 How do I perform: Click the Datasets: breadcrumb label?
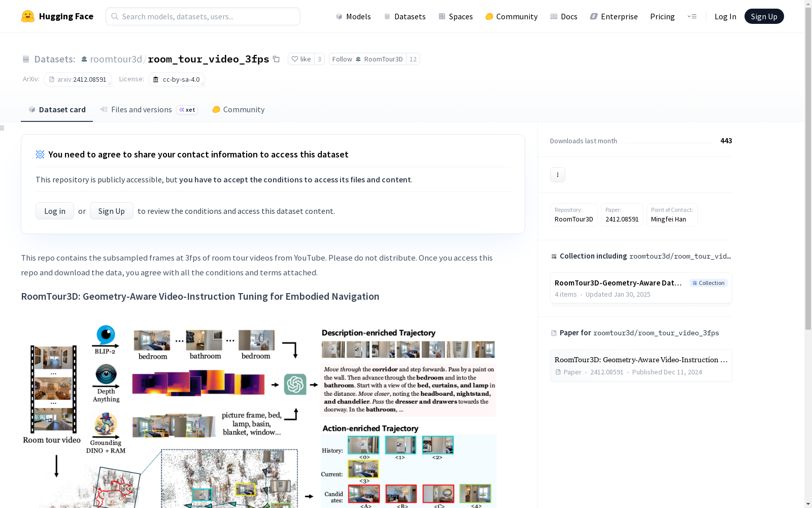(54, 59)
